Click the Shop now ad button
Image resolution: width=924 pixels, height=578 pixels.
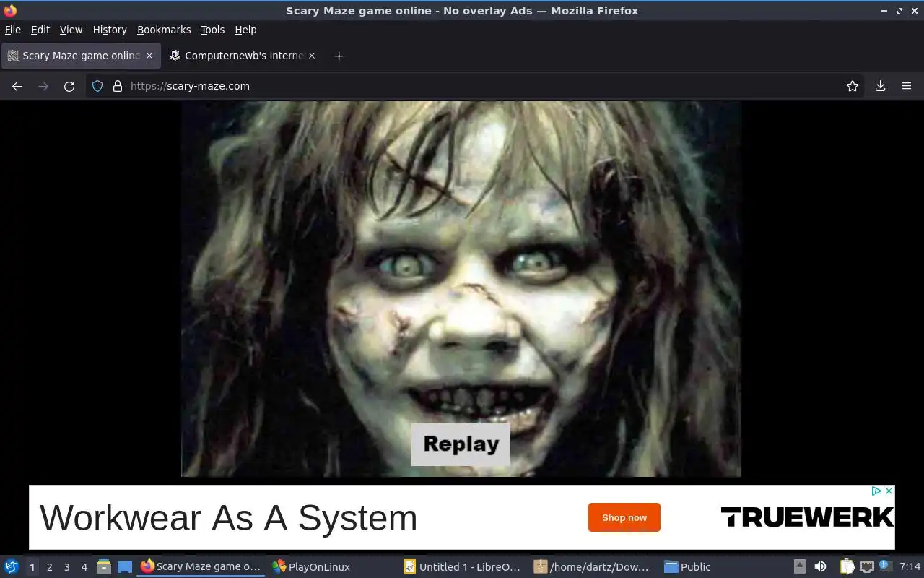624,517
